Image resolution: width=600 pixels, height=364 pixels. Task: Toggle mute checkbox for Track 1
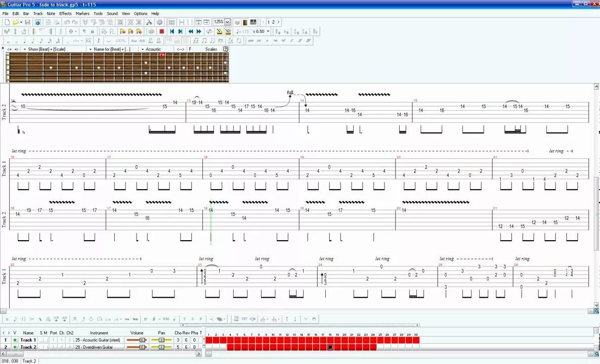[x=46, y=340]
